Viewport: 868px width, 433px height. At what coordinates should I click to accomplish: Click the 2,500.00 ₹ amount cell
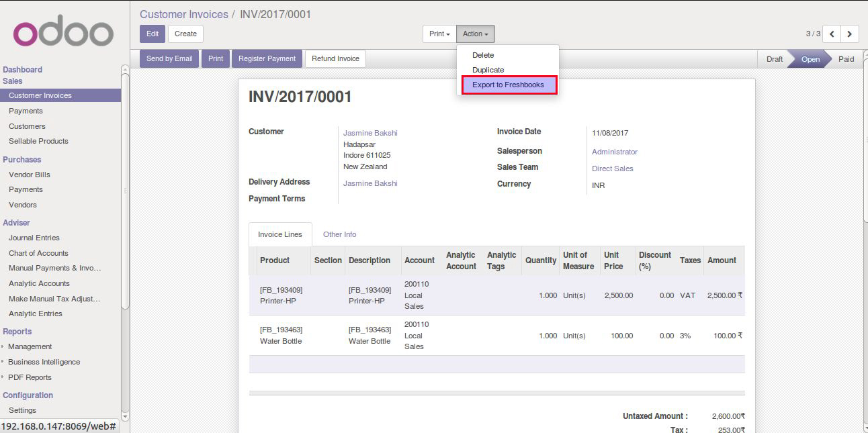click(725, 295)
